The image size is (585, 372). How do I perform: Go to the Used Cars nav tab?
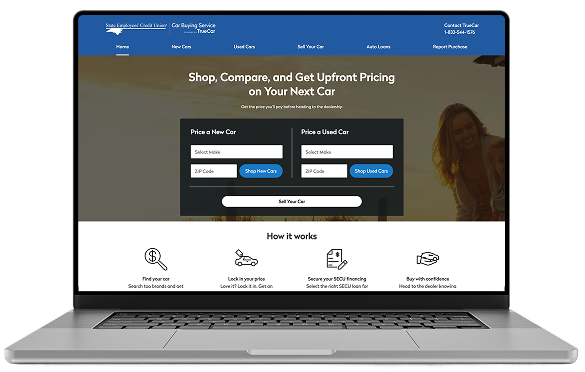244,47
